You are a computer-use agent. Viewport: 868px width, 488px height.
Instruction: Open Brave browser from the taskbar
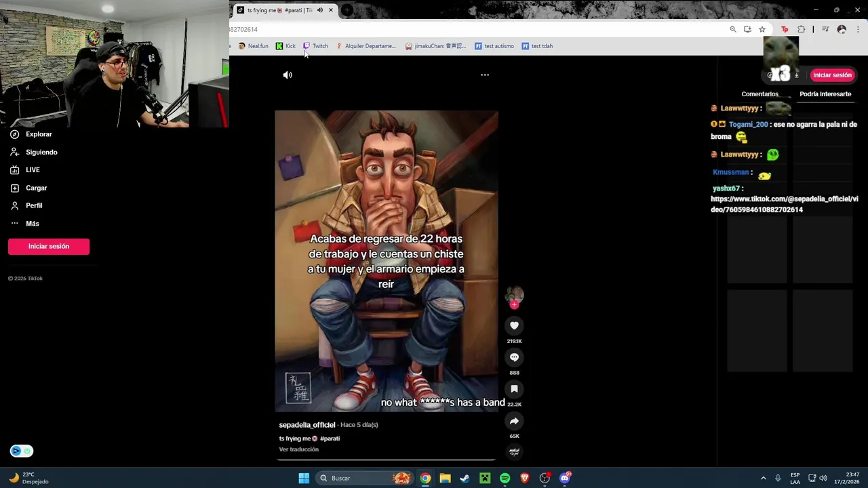point(524,478)
